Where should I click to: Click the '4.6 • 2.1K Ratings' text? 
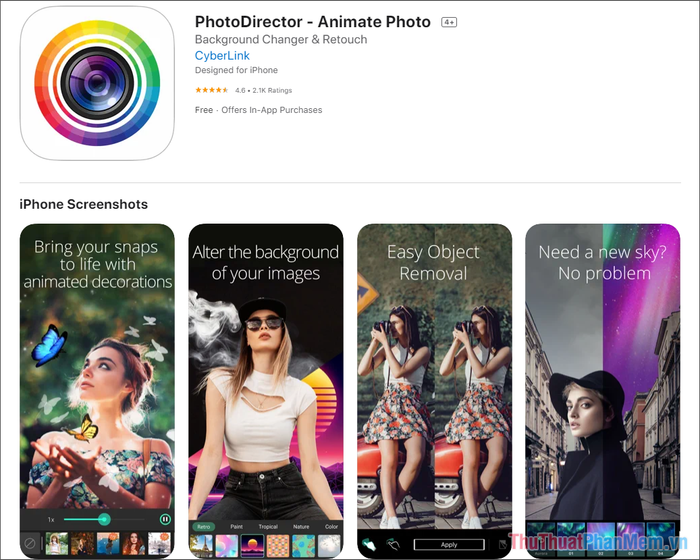[x=263, y=90]
